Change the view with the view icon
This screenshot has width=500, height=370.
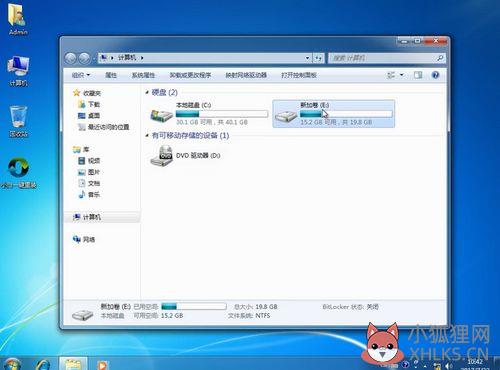coord(391,75)
